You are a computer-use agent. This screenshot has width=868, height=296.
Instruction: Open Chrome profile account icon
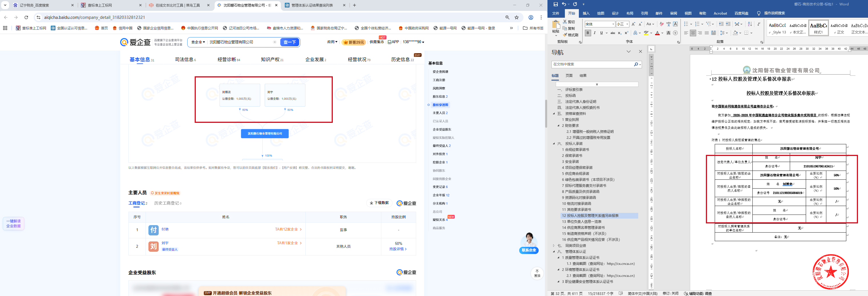tap(531, 17)
